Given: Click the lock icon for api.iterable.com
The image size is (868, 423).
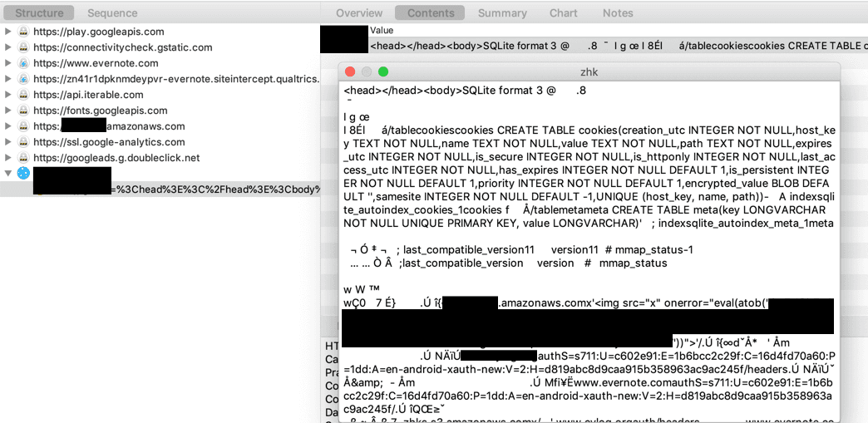Looking at the screenshot, I should point(23,95).
